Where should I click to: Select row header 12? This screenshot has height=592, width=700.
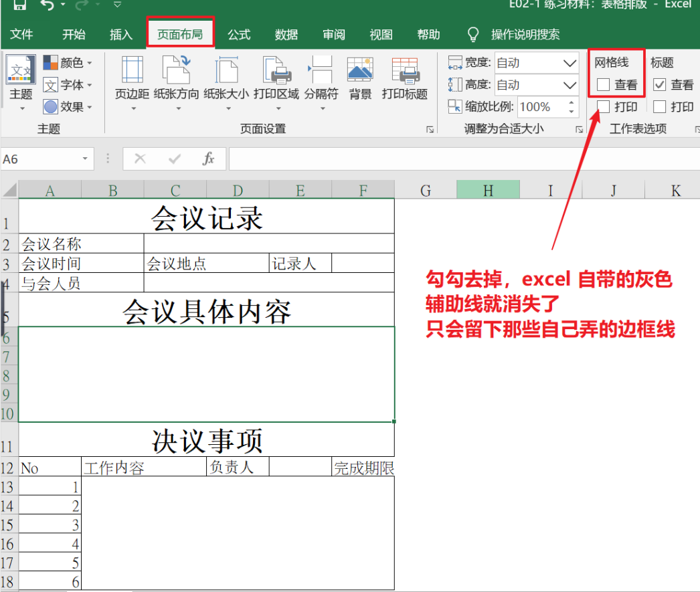[8, 468]
